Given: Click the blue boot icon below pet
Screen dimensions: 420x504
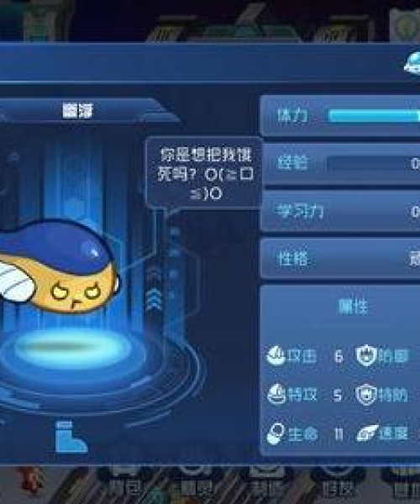Looking at the screenshot, I should [x=71, y=437].
